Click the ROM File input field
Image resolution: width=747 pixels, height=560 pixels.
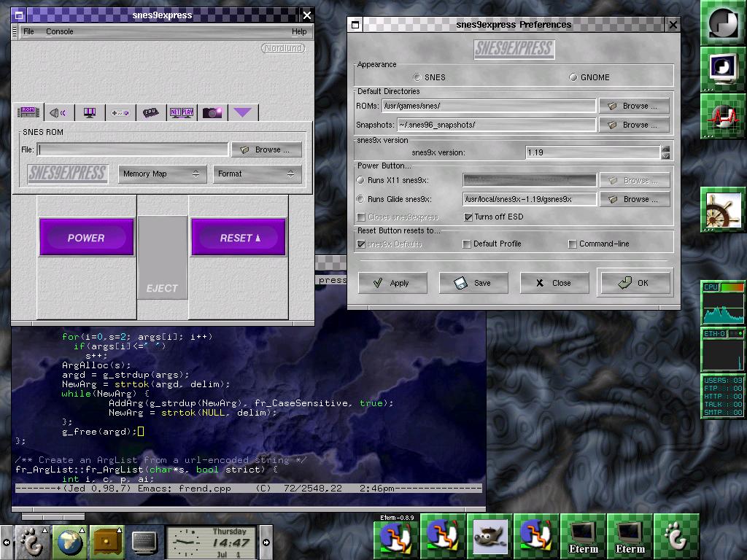133,149
